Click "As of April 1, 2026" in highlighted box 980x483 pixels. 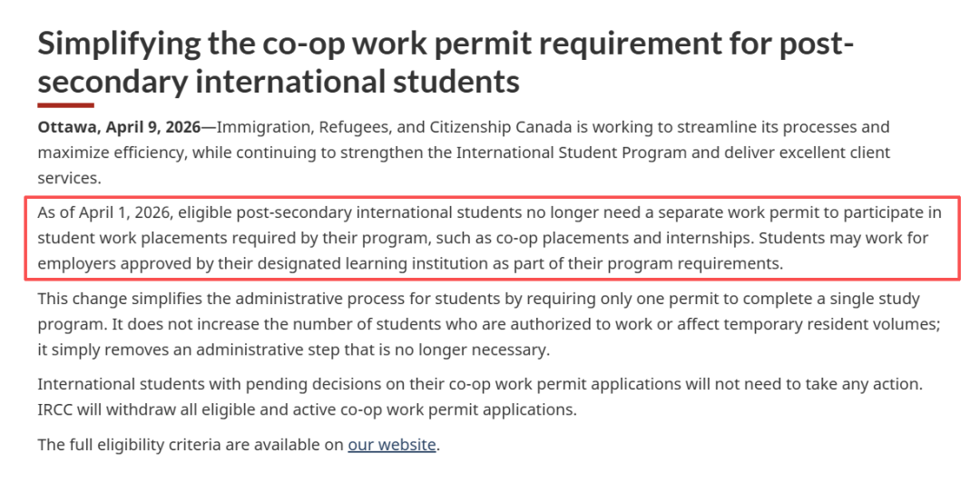pyautogui.click(x=103, y=213)
